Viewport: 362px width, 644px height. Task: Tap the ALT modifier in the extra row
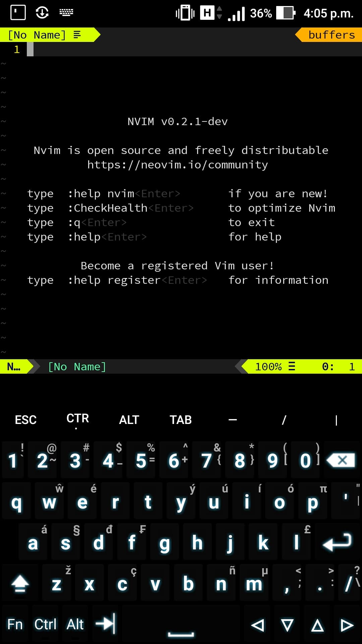point(129,420)
